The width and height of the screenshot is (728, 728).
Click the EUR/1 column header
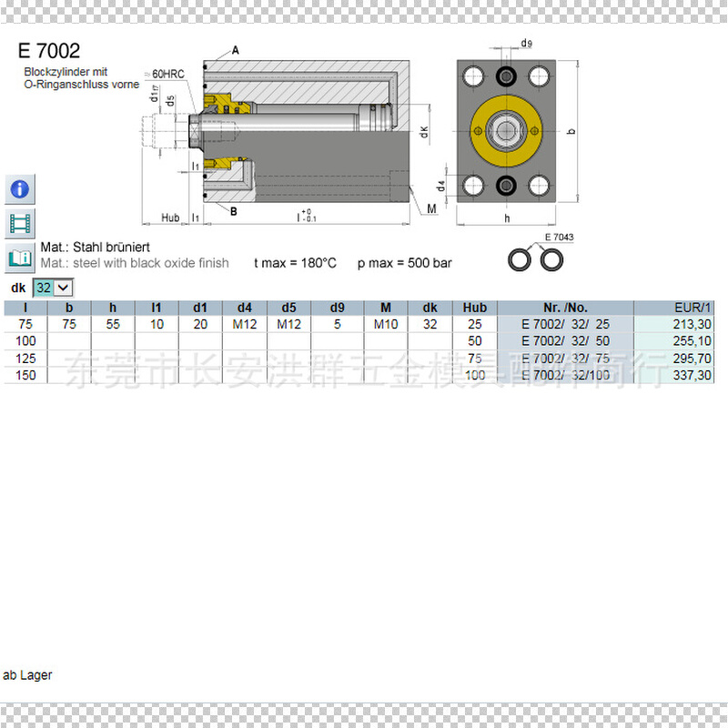pyautogui.click(x=673, y=308)
